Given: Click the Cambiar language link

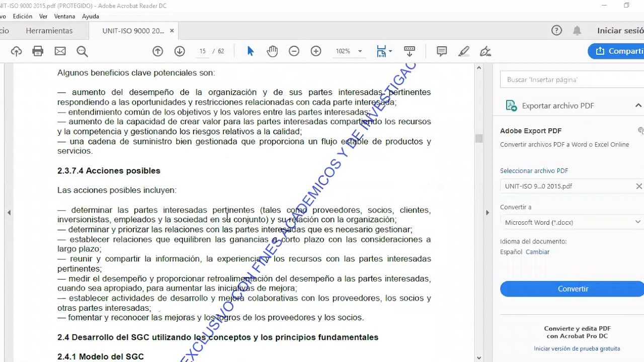Looking at the screenshot, I should (x=537, y=252).
